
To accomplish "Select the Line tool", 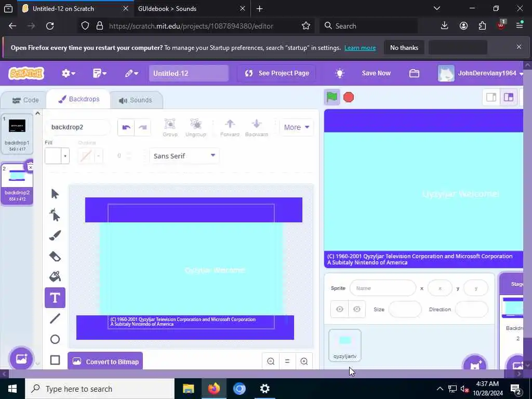I will (x=55, y=318).
